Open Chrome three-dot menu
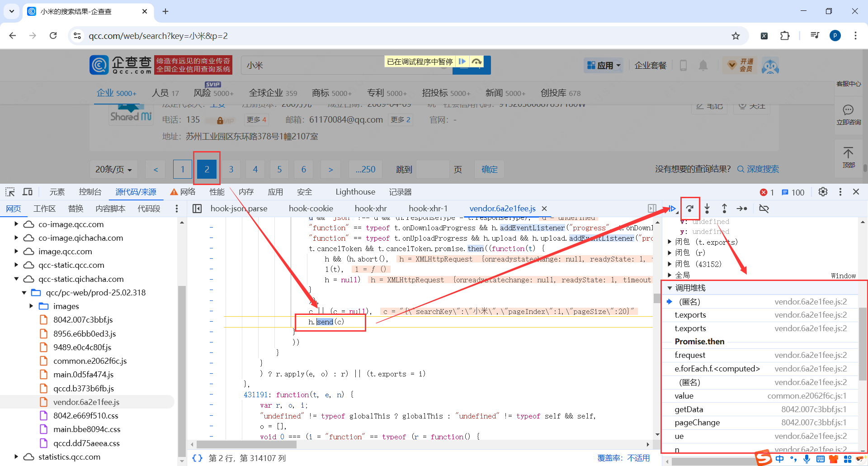The image size is (868, 466). tap(855, 36)
